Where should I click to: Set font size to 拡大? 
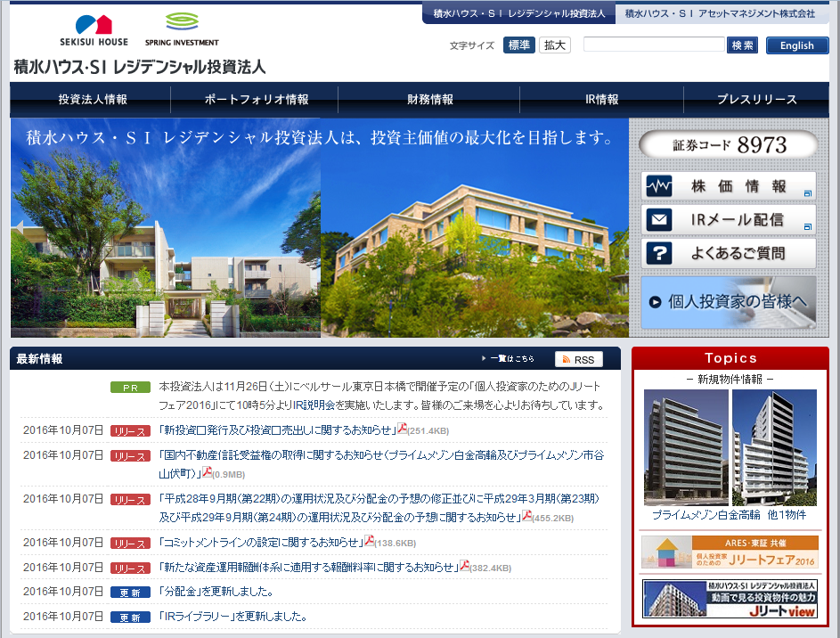(554, 45)
